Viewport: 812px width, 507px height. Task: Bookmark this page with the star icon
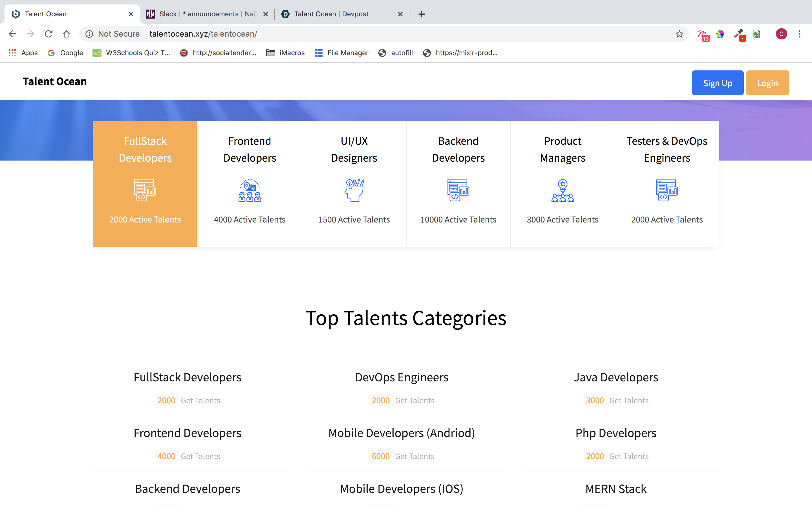(x=679, y=34)
